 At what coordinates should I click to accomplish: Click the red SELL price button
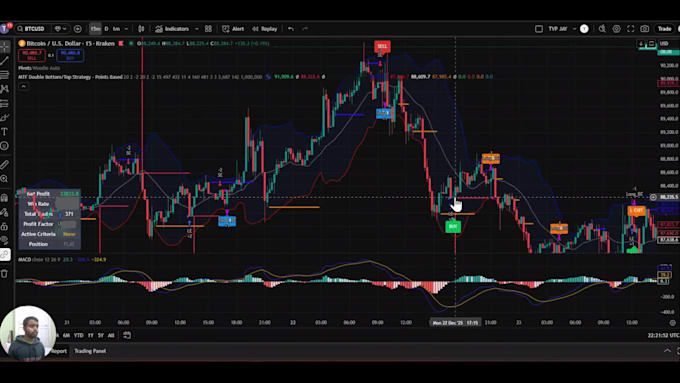(31, 55)
